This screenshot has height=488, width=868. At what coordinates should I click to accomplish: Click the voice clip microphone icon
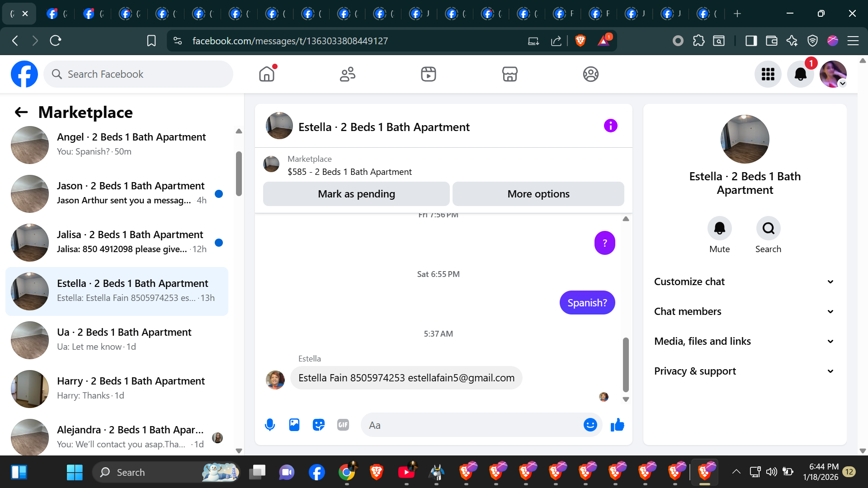pyautogui.click(x=270, y=425)
